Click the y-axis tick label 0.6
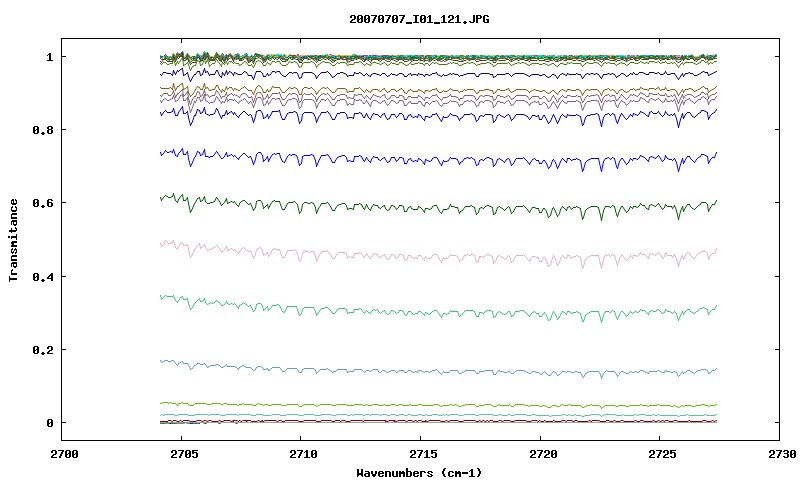 tap(43, 203)
